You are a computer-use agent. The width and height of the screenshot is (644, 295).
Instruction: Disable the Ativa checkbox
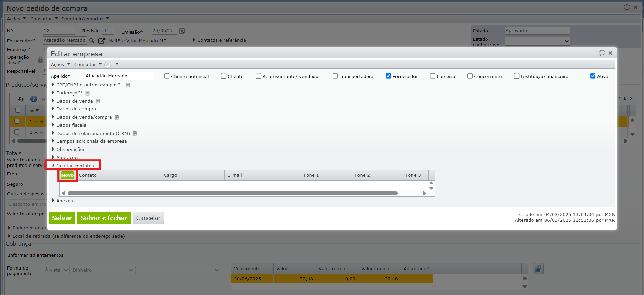tap(593, 76)
